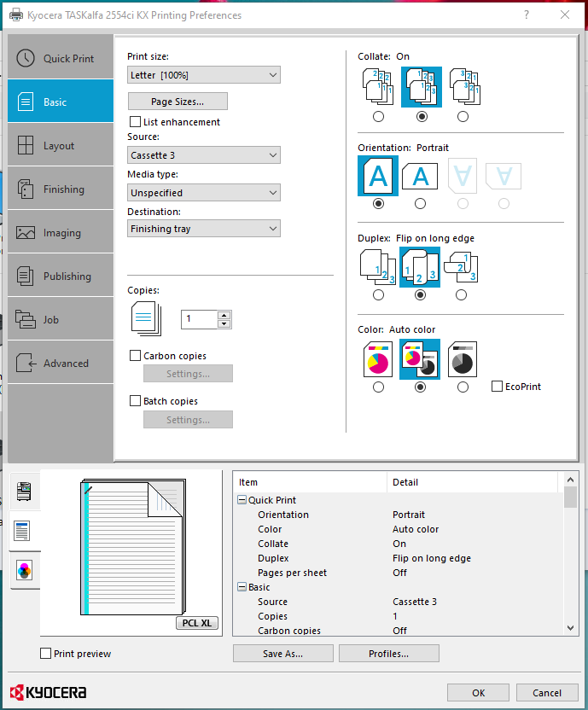Select the collate off icon with pages 2,2,1,1
The image size is (588, 710).
click(x=378, y=87)
